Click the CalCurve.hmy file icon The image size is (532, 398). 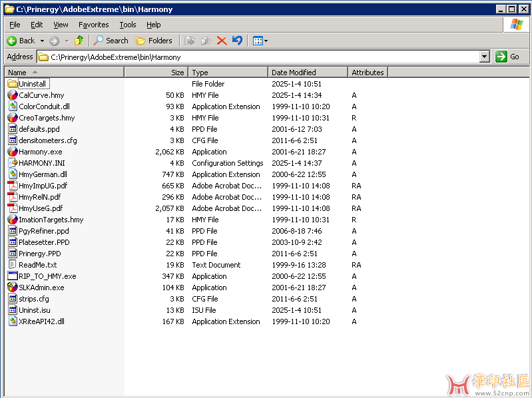[x=13, y=95]
